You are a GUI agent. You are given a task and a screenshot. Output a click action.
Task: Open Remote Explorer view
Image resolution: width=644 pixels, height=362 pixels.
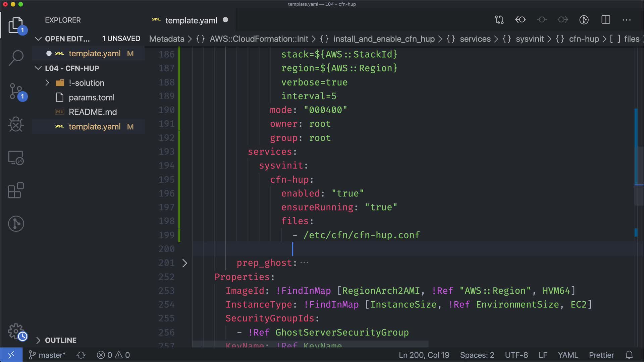click(x=16, y=158)
